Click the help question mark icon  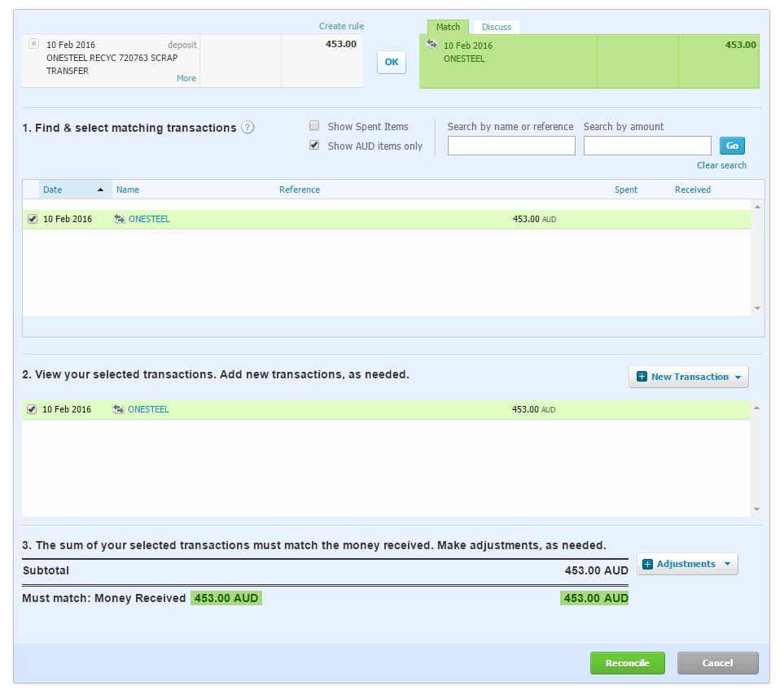(248, 128)
